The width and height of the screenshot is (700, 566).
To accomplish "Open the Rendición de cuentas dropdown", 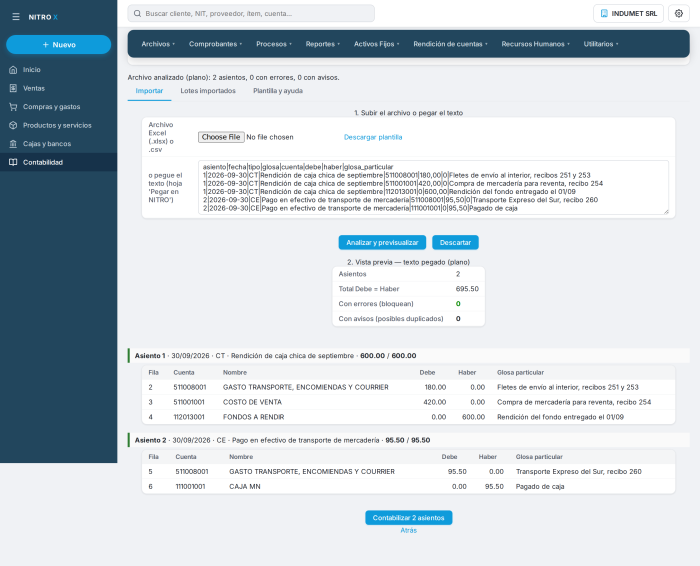I will coord(450,44).
